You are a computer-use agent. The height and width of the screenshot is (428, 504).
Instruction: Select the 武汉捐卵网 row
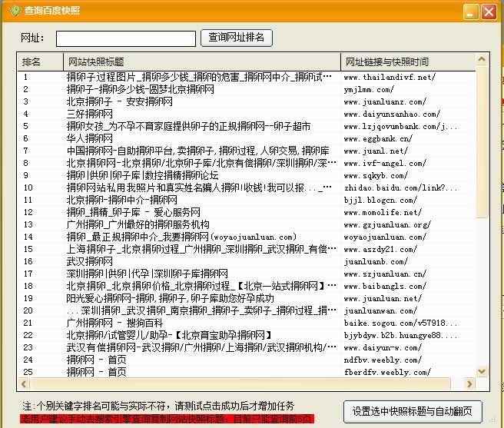247,261
